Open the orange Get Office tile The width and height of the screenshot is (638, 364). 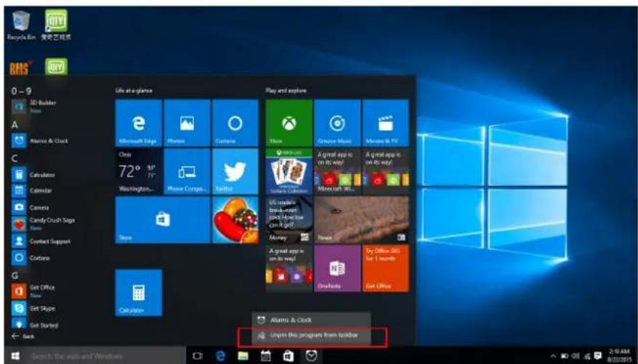[x=385, y=268]
